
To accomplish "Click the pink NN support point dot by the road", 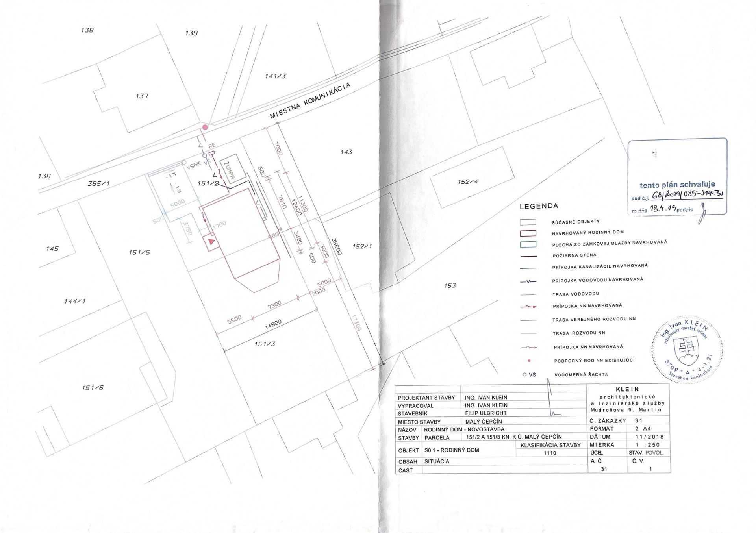I will (205, 127).
